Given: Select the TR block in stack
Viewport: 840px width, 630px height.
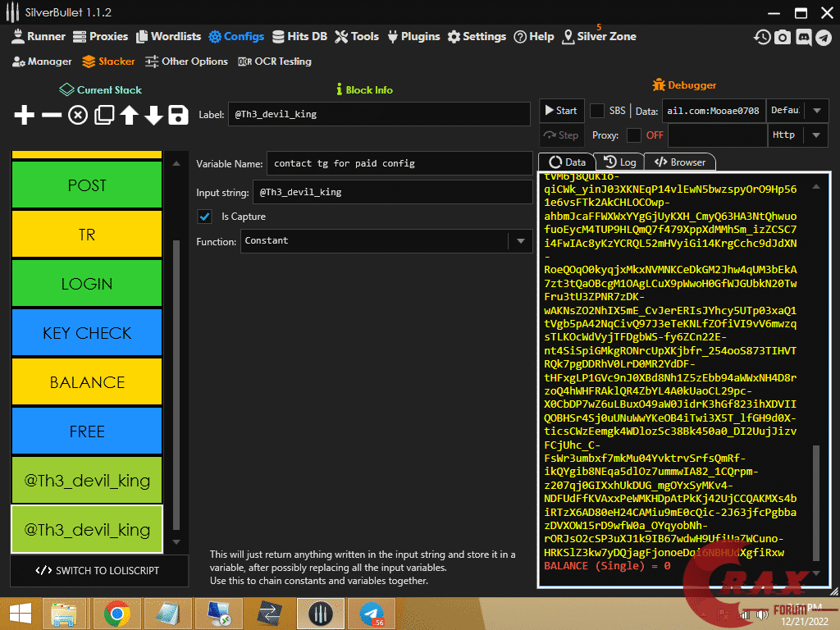Looking at the screenshot, I should click(x=87, y=234).
